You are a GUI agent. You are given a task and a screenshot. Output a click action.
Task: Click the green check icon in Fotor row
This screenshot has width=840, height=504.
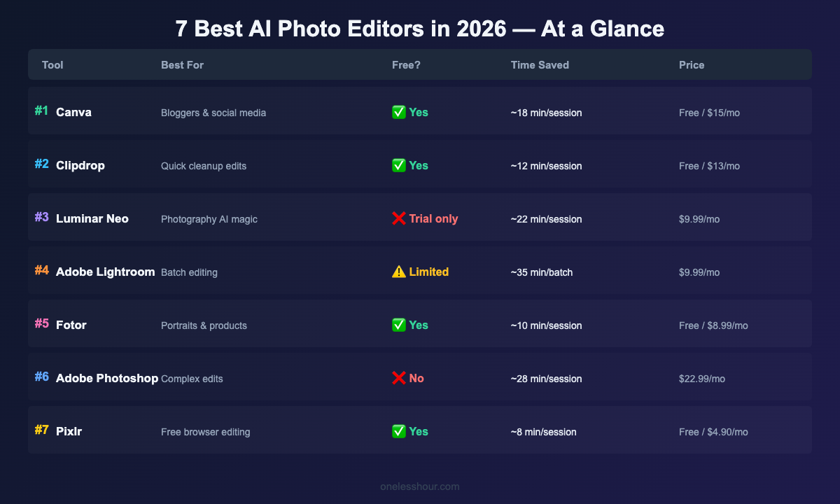tap(399, 325)
